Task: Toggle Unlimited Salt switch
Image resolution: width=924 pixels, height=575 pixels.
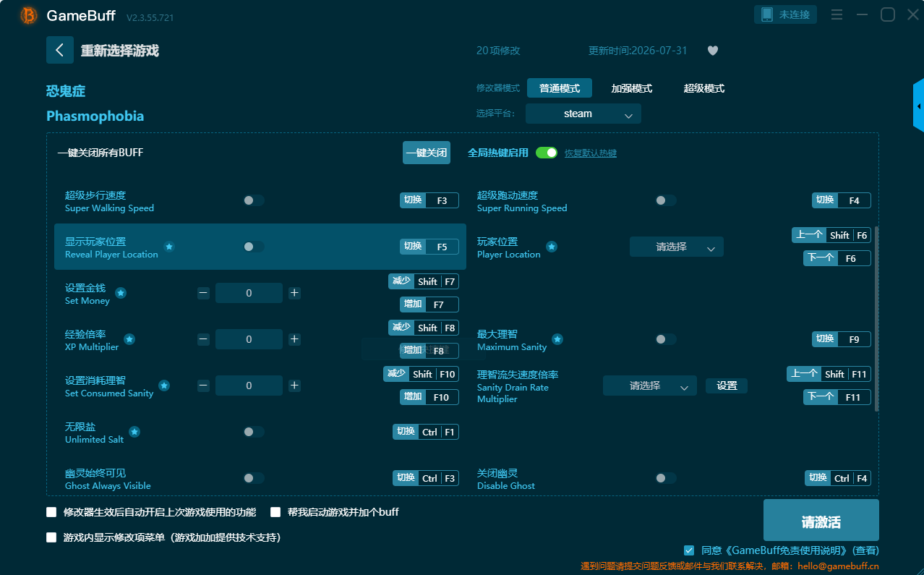Action: coord(253,432)
